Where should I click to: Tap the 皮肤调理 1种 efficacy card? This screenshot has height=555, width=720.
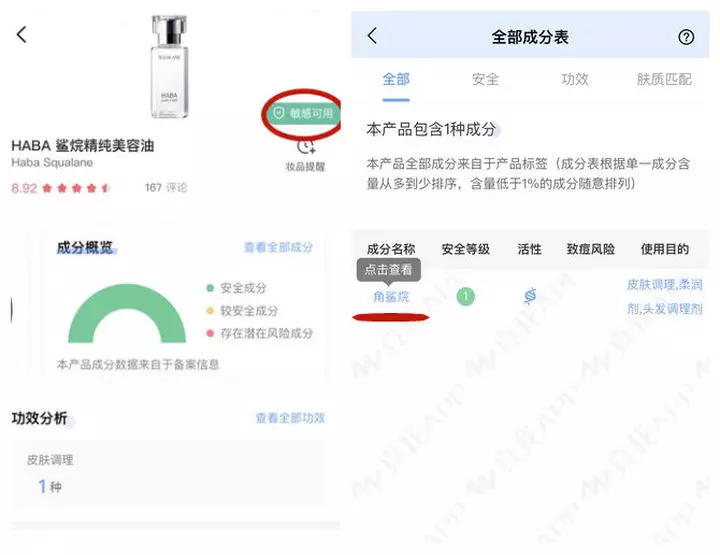(x=169, y=474)
